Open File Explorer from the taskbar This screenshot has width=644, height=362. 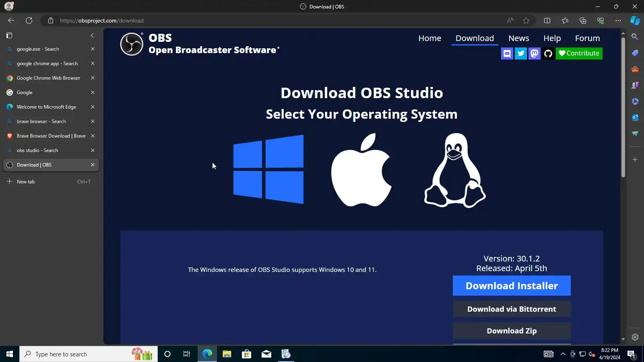pos(227,354)
